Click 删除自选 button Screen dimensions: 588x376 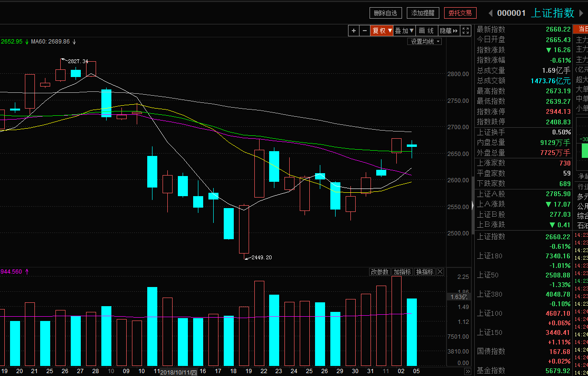tap(386, 13)
